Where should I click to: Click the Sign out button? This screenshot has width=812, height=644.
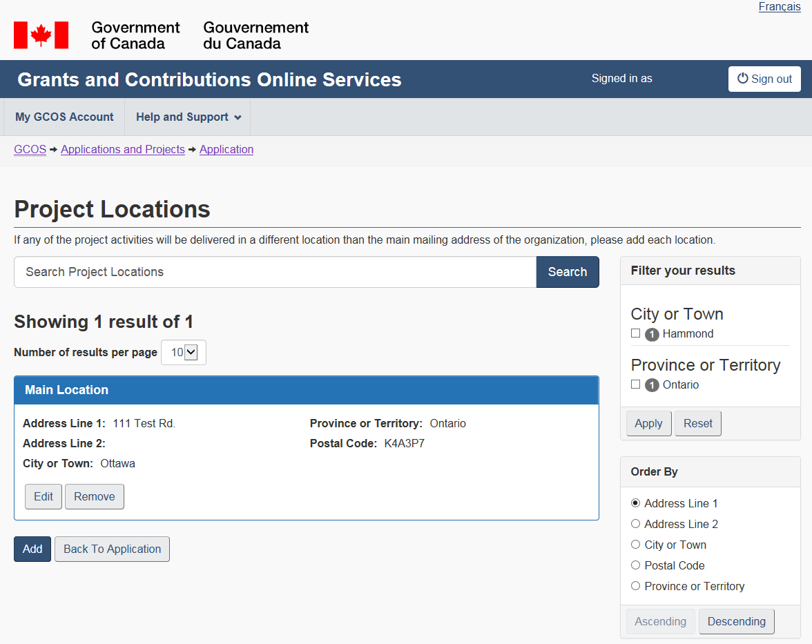coord(764,79)
